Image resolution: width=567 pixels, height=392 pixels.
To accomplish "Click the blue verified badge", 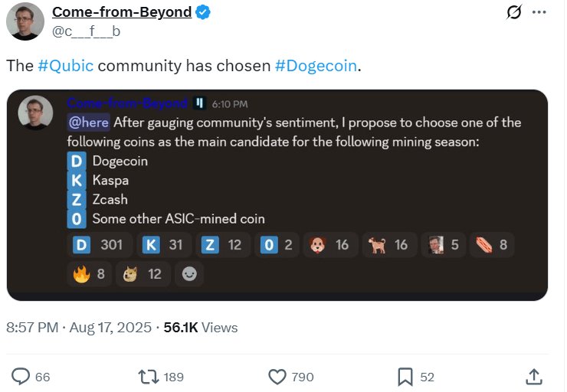I will [203, 12].
